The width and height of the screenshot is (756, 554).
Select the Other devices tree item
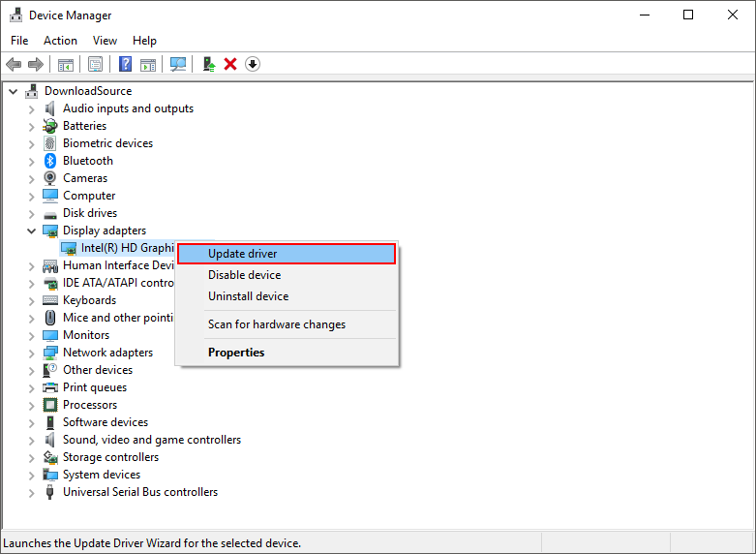pyautogui.click(x=98, y=370)
